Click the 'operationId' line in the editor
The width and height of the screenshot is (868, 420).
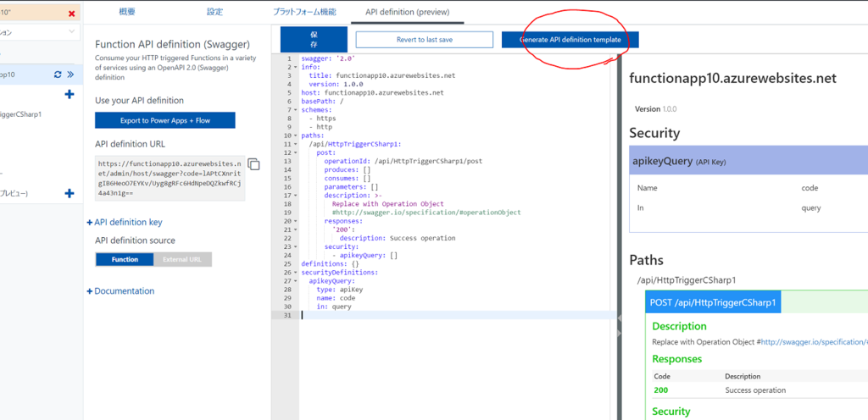click(403, 162)
